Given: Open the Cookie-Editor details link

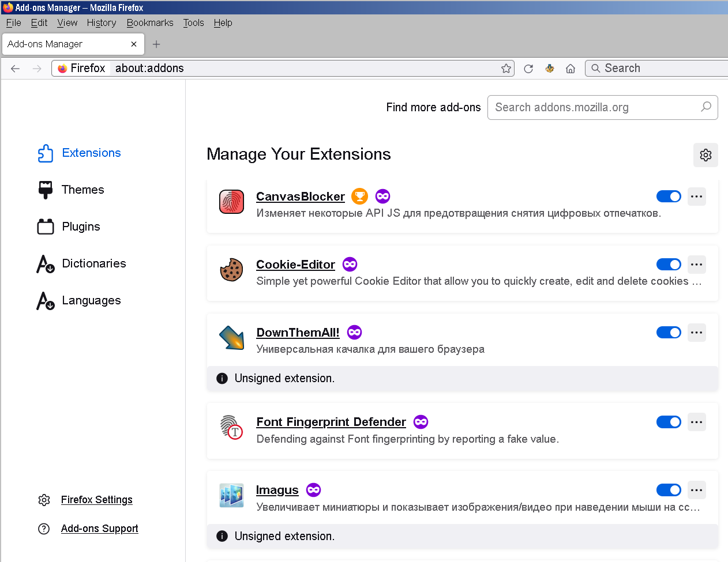Looking at the screenshot, I should pos(295,265).
